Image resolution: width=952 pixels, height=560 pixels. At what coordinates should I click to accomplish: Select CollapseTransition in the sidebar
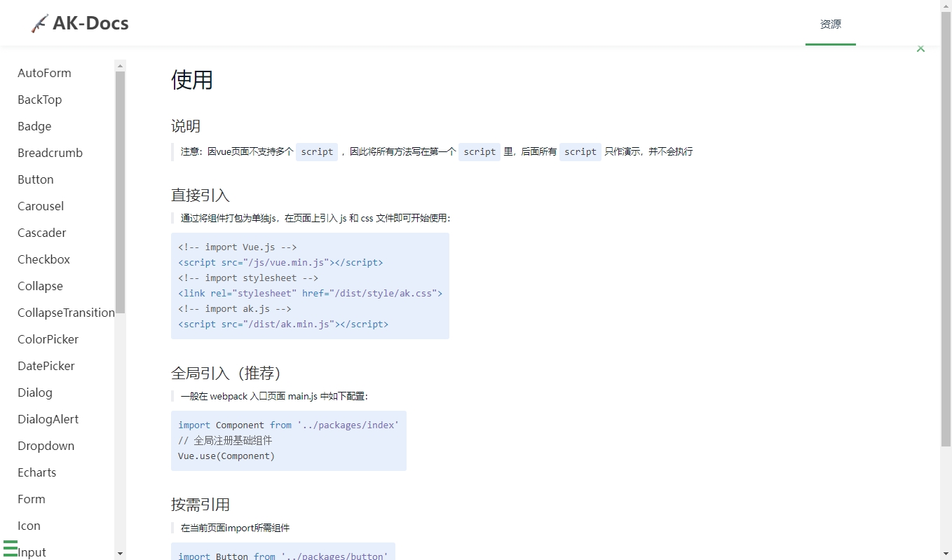pos(66,313)
